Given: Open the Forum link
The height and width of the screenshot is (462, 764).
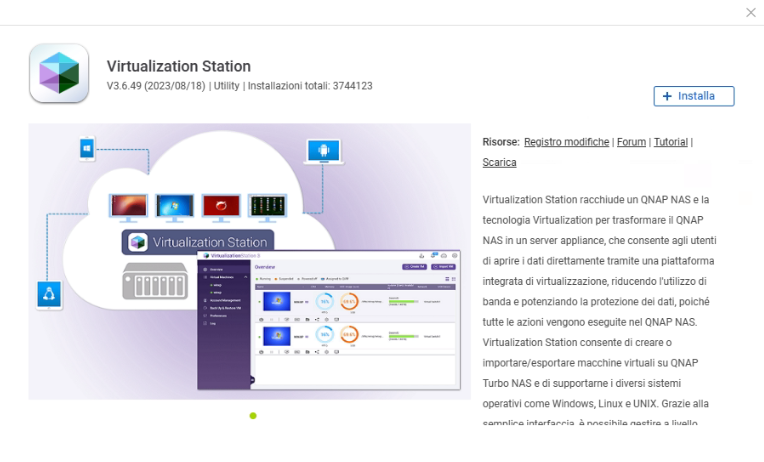Looking at the screenshot, I should click(x=631, y=142).
